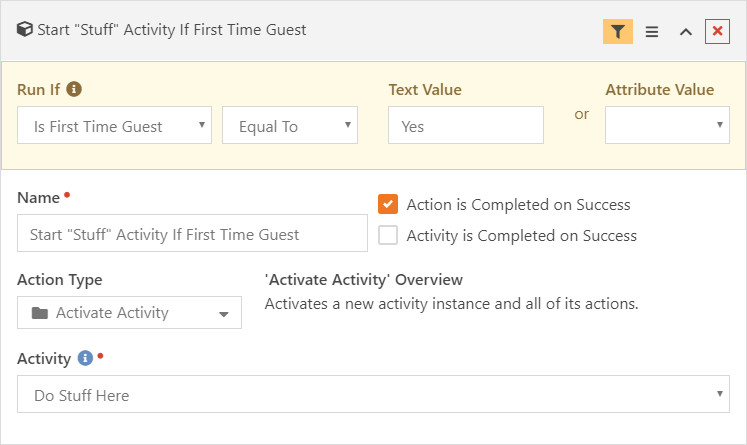Click the Action Type label
747x445 pixels.
pos(60,280)
